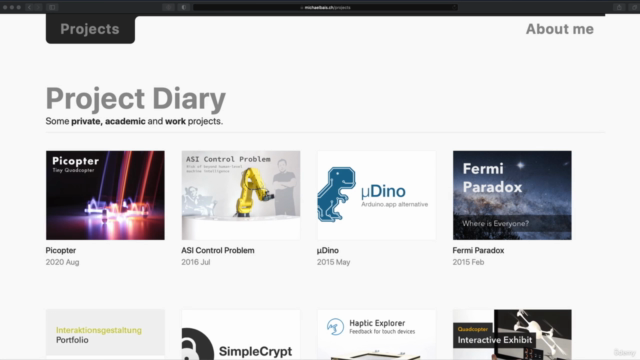Open the About me navigation item

(x=560, y=29)
